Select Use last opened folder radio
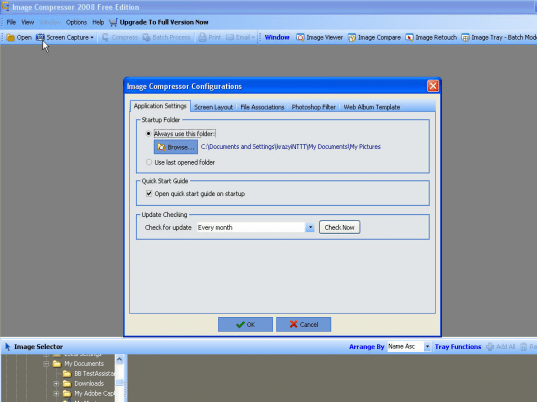The height and width of the screenshot is (402, 537). [x=149, y=162]
